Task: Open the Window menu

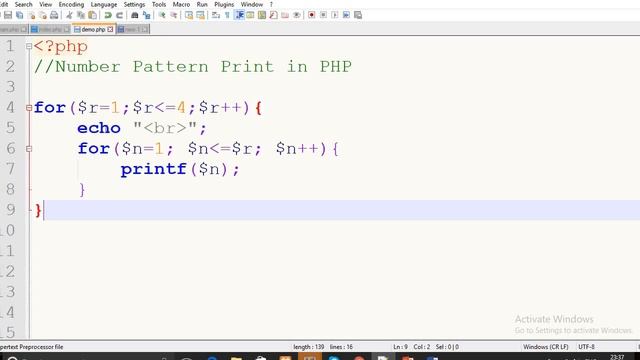Action: point(251,4)
